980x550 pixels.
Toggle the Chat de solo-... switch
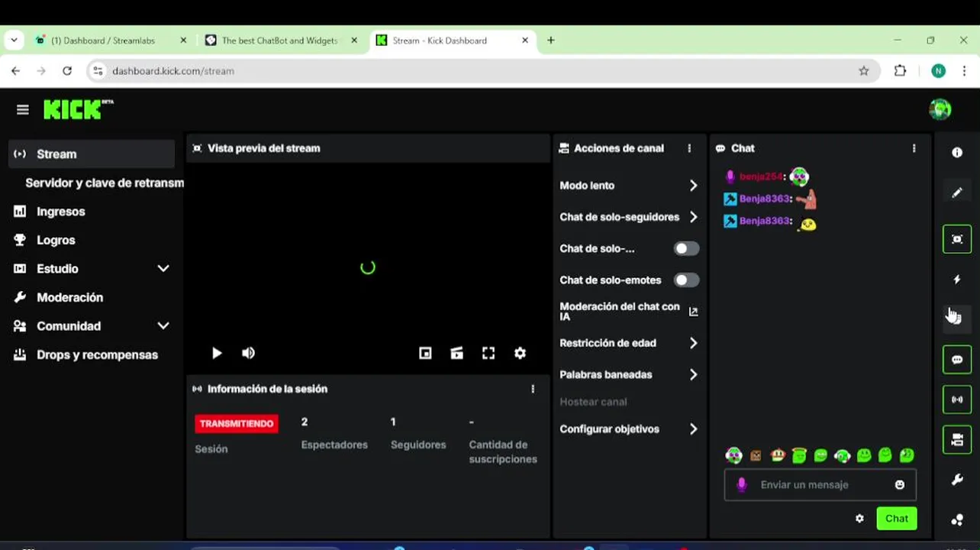point(686,248)
